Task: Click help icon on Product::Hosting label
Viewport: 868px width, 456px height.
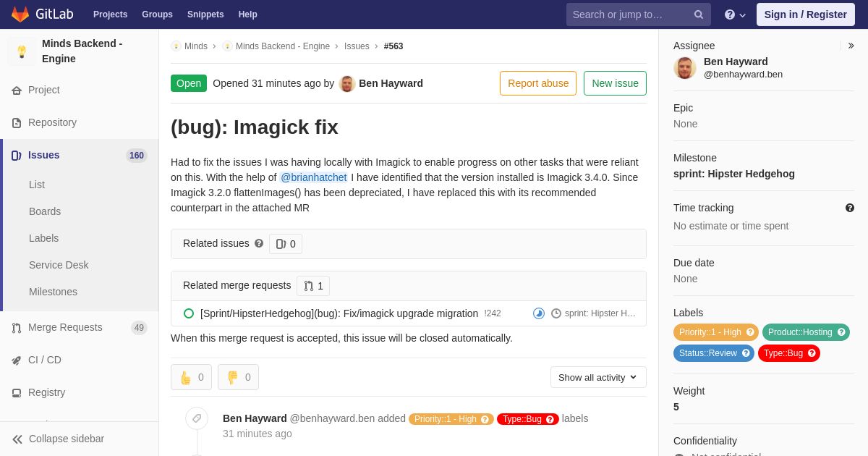Action: (x=841, y=332)
